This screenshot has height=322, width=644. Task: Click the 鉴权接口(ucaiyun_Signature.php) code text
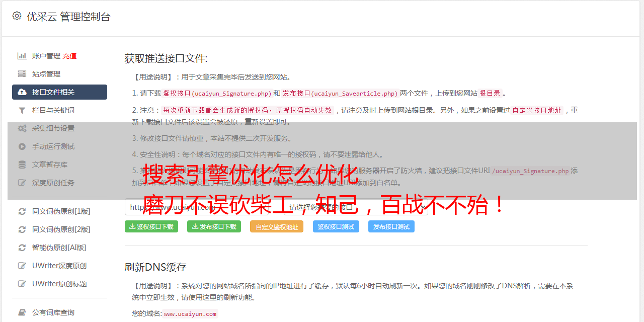(x=217, y=94)
